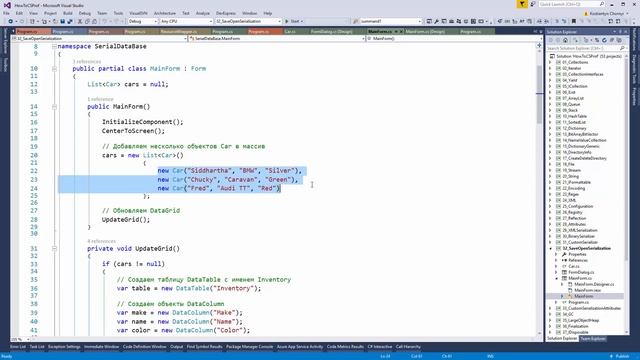
Task: Open the Immediate Window tab
Action: pyautogui.click(x=102, y=347)
